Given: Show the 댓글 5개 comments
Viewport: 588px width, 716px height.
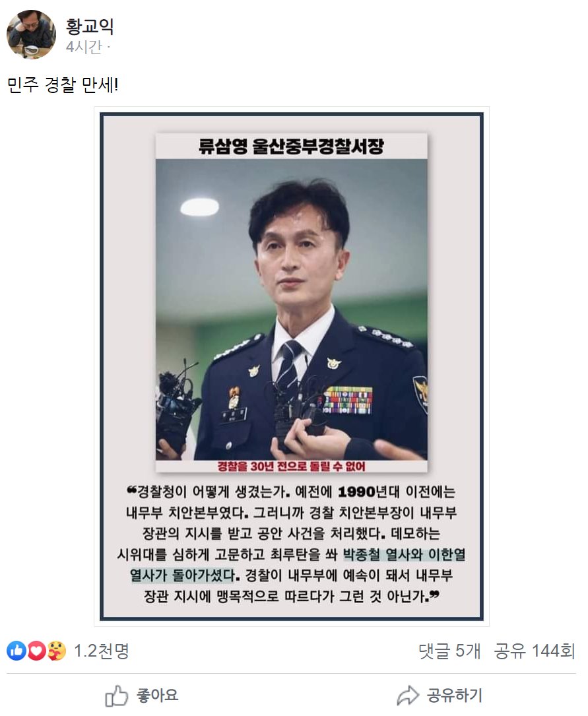Looking at the screenshot, I should (449, 651).
